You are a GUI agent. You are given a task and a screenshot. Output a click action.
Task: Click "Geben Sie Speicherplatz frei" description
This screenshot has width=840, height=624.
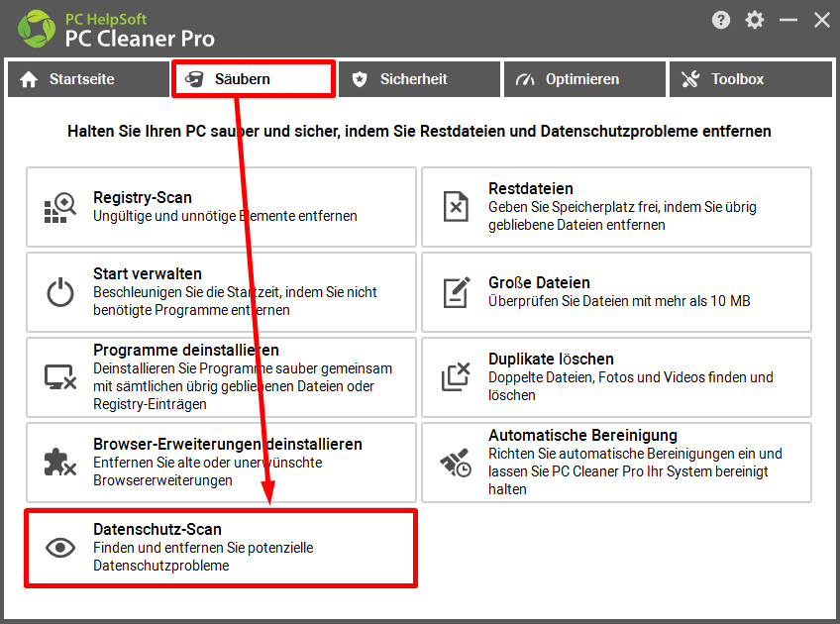tap(622, 216)
